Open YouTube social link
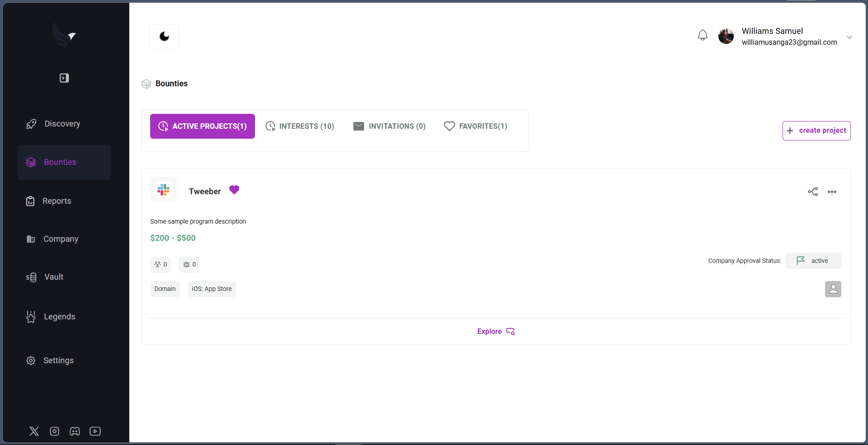The width and height of the screenshot is (868, 445). pyautogui.click(x=95, y=431)
